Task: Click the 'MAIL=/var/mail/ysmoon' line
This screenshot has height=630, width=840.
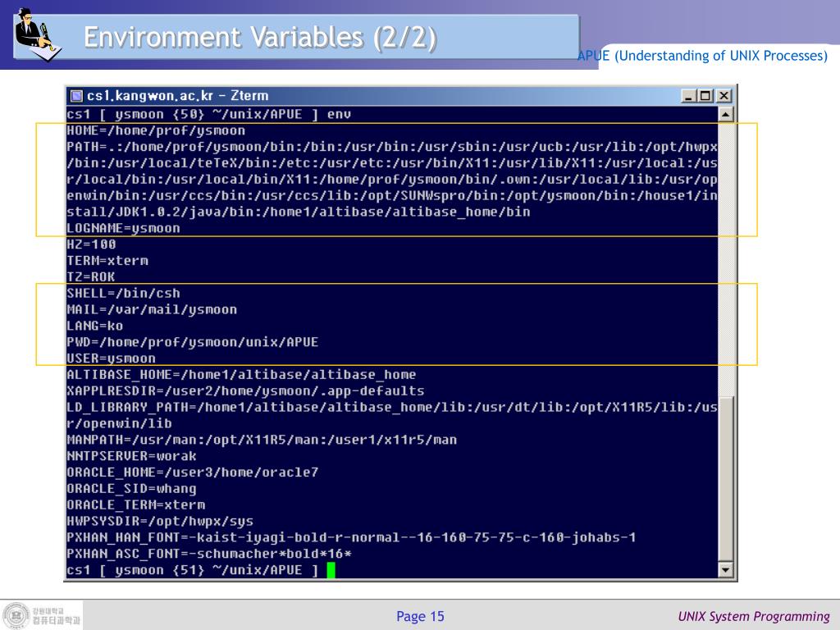Action: click(152, 309)
